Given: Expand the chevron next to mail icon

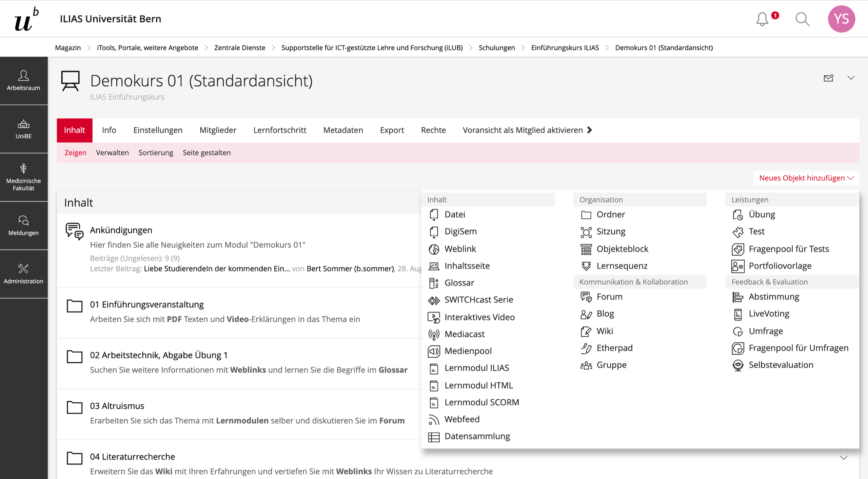Looking at the screenshot, I should pyautogui.click(x=851, y=78).
